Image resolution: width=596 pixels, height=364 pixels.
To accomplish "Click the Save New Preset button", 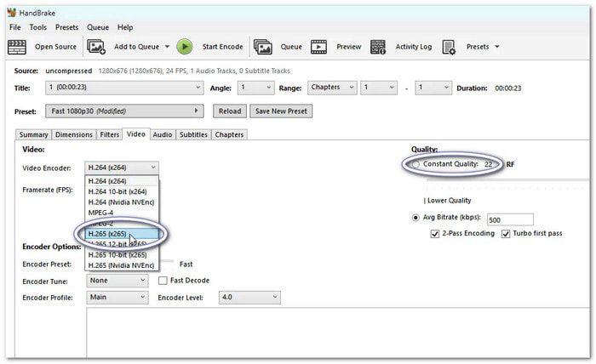I will 281,111.
